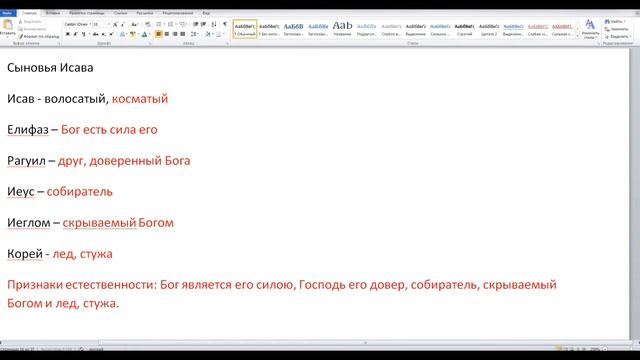Select Align Right paragraph alignment
Viewport: 640px width, 360px height.
pos(175,34)
